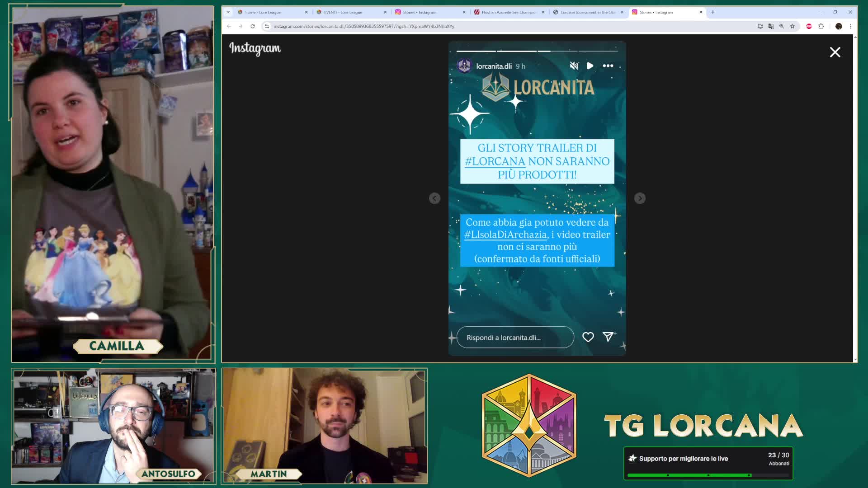868x488 pixels.
Task: Expand the tab search dropdown
Action: pos(228,12)
